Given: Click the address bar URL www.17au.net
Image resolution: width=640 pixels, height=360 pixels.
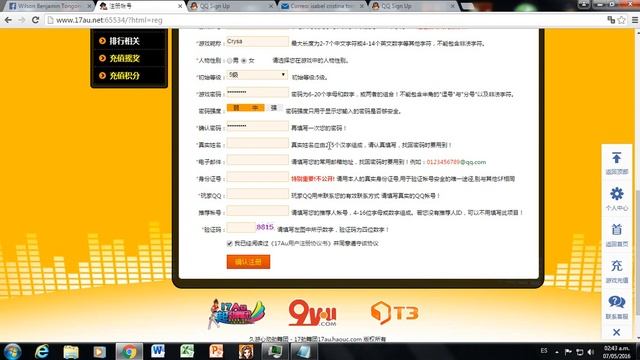Looking at the screenshot, I should click(109, 20).
